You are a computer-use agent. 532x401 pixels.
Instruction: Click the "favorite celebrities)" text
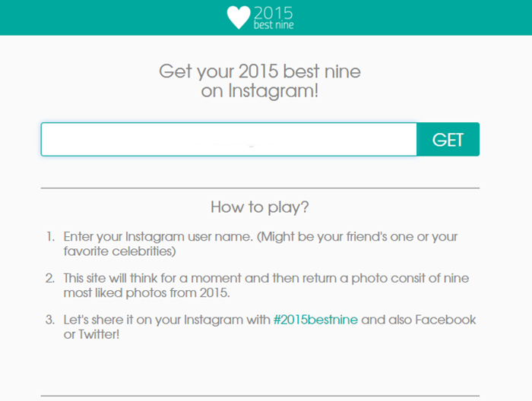coord(119,251)
